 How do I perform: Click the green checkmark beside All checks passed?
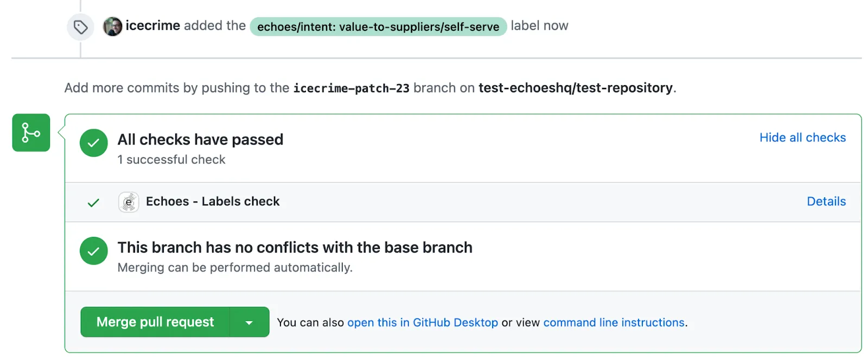tap(93, 143)
